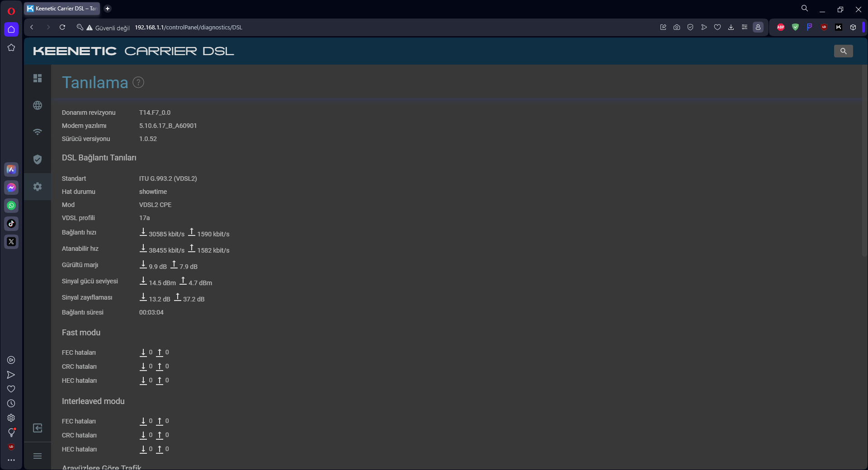Open the ABP Adblock Plus extension

[x=781, y=27]
